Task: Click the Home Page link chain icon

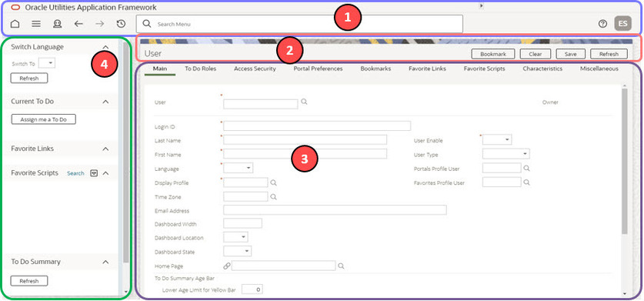Action: [x=227, y=266]
